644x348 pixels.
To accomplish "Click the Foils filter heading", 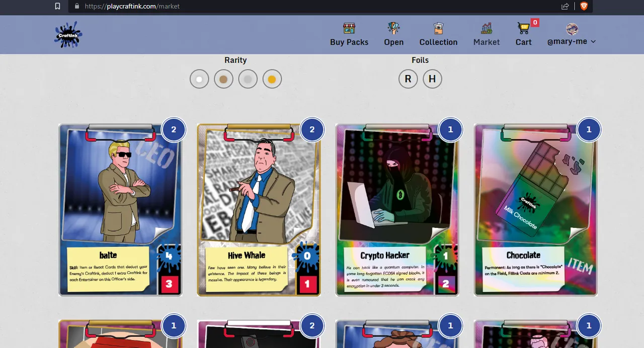I will tap(420, 60).
